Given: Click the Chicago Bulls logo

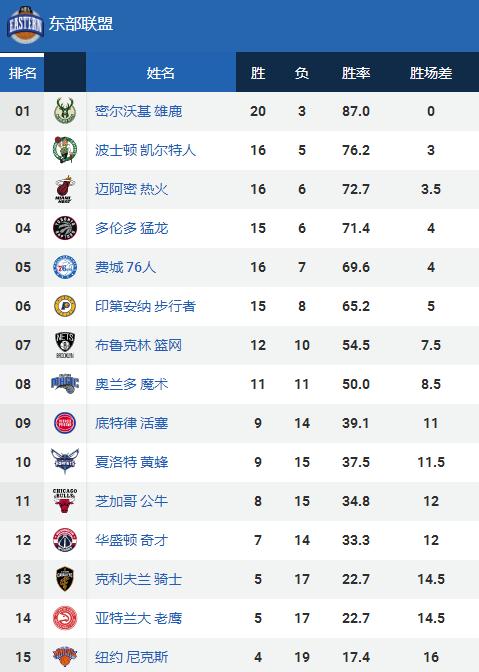Looking at the screenshot, I should 65,501.
